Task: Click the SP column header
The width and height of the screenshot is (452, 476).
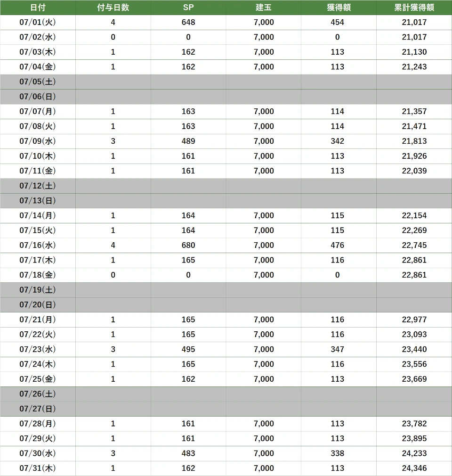Action: pyautogui.click(x=188, y=7)
